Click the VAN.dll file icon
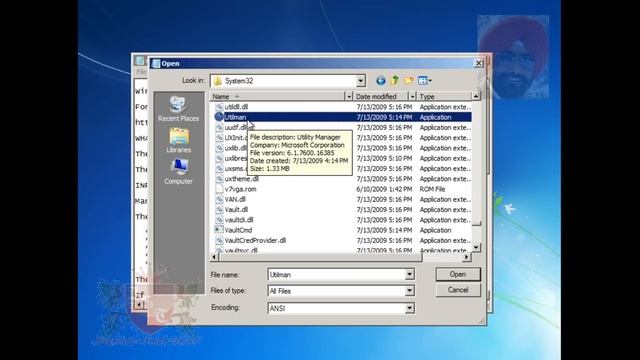 [219, 199]
